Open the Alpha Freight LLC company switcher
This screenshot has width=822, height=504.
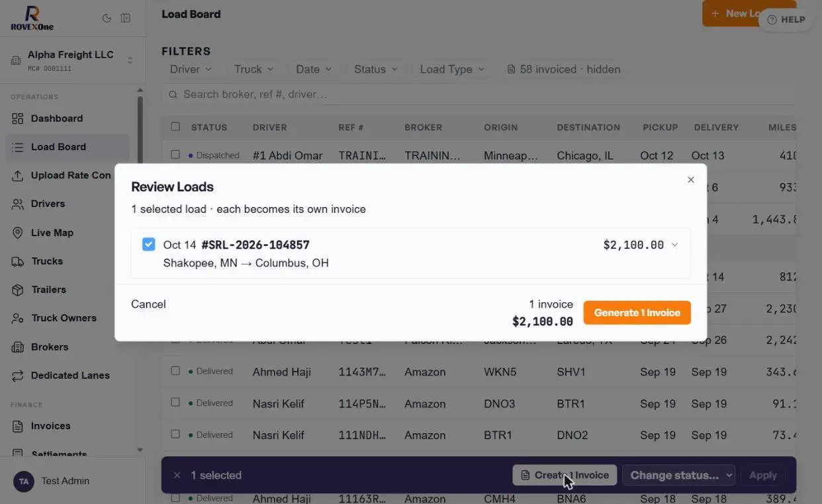[x=73, y=60]
